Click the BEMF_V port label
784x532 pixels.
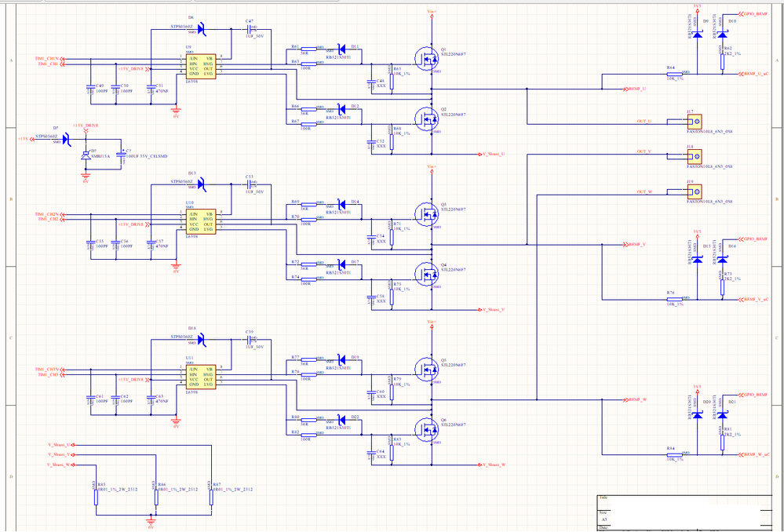click(x=635, y=244)
